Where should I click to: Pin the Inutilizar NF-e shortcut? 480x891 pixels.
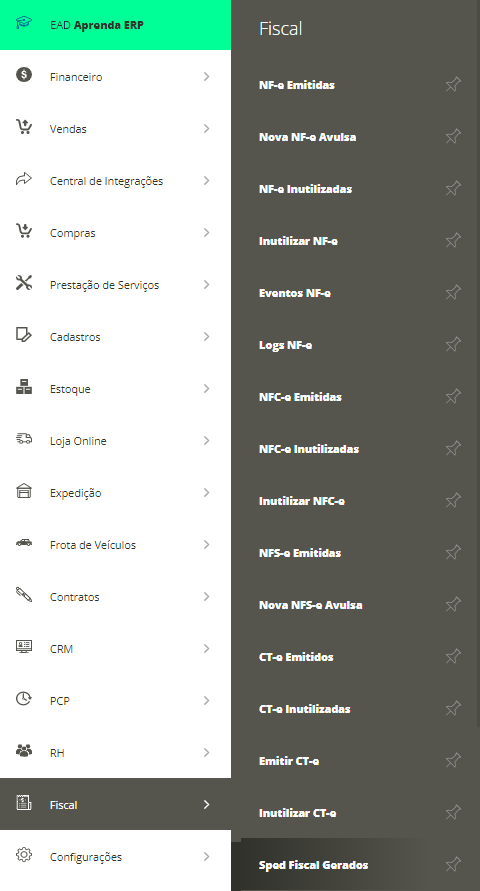[x=453, y=240]
